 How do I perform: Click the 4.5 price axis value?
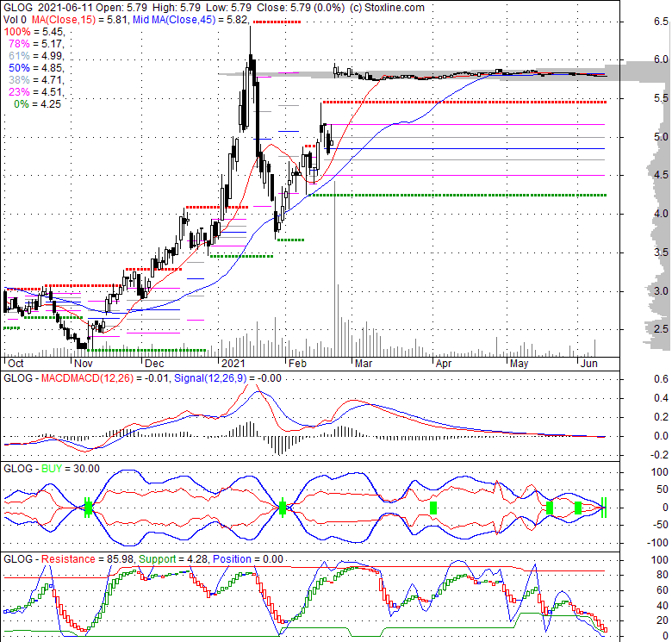661,175
